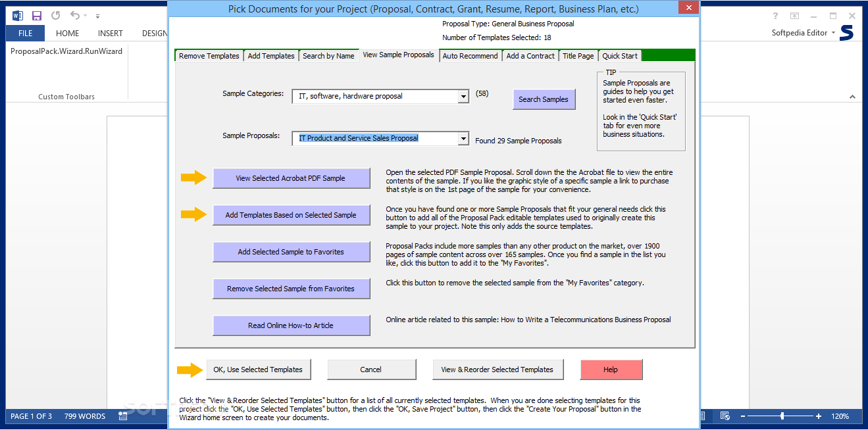Click 'Number of Templates Selected: 18' text

497,37
